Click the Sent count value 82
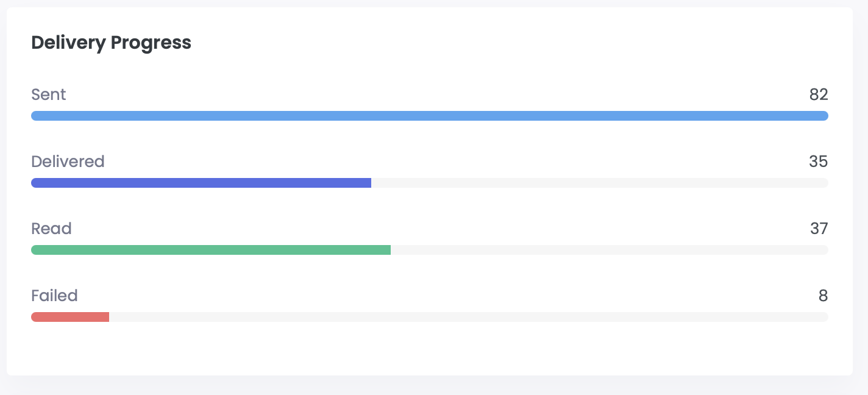The height and width of the screenshot is (395, 868). (819, 94)
